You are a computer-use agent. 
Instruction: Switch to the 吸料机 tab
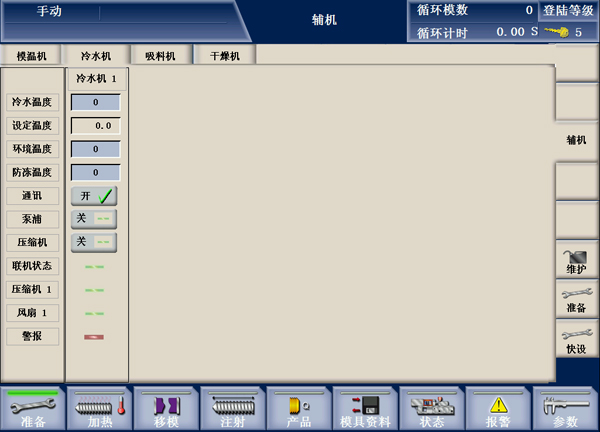pos(160,56)
